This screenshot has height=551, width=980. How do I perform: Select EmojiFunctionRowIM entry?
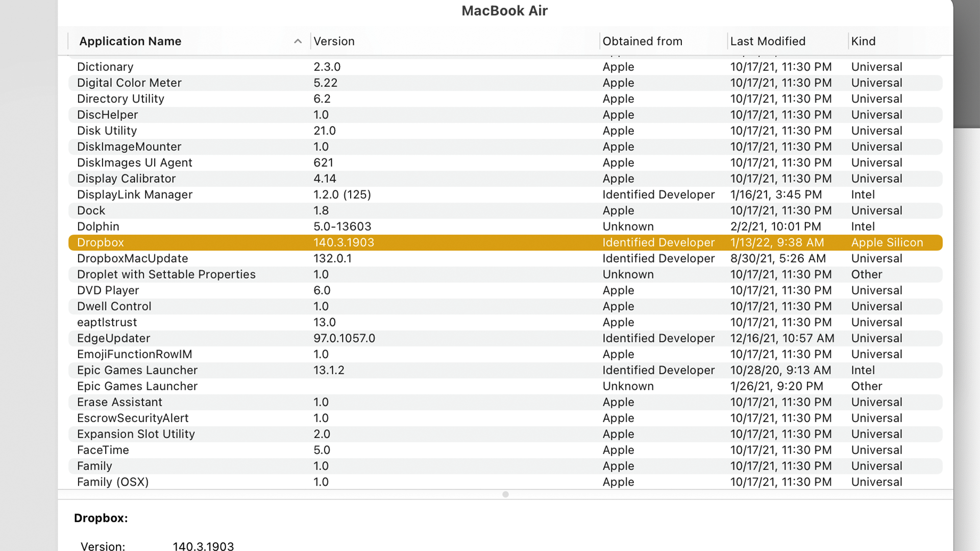[505, 355]
